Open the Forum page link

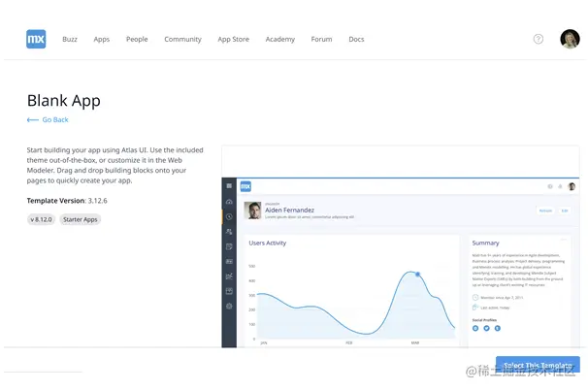[x=321, y=39]
